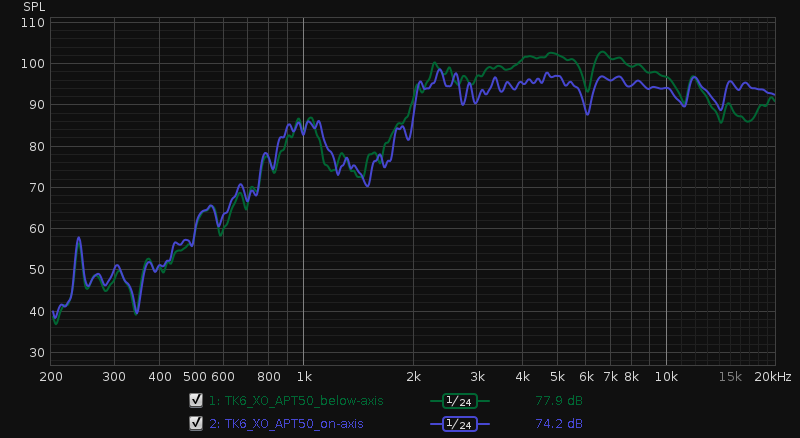Click the SPL axis title

point(34,7)
